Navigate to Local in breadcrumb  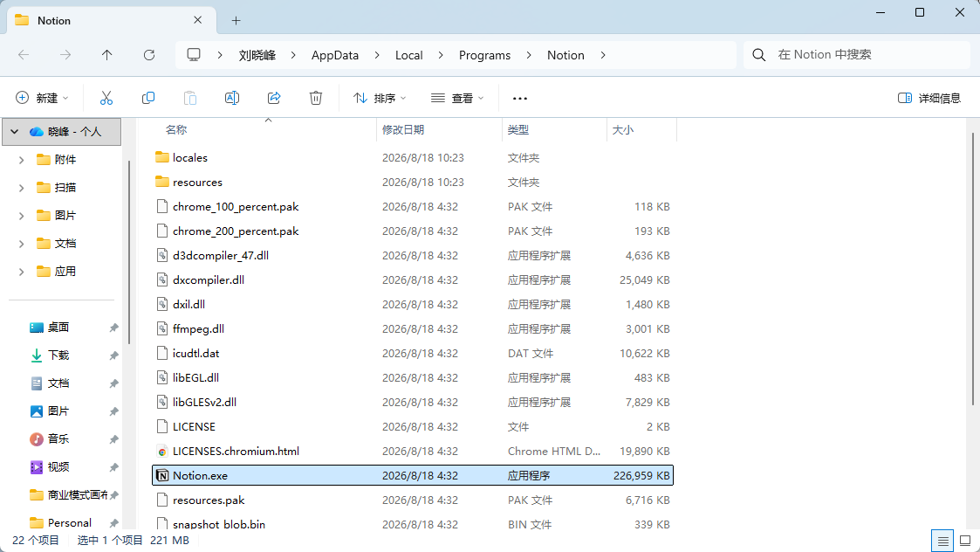click(x=408, y=55)
